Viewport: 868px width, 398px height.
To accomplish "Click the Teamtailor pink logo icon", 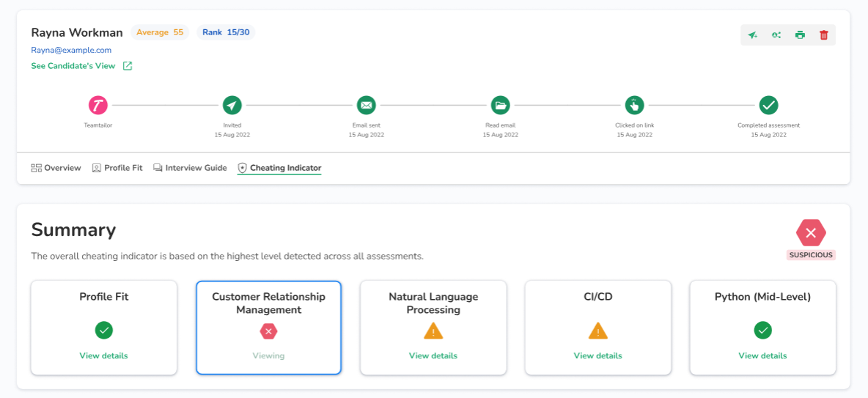I will coord(98,106).
